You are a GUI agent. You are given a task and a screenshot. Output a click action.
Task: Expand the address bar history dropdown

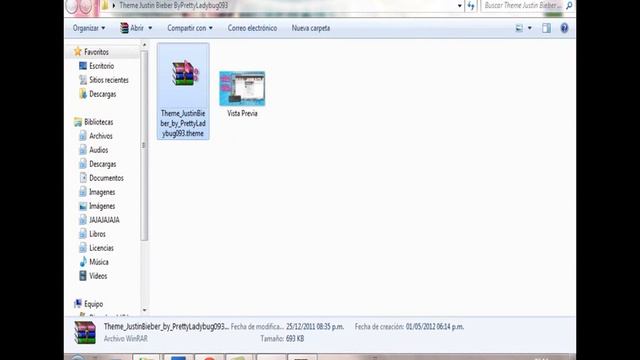[x=460, y=6]
